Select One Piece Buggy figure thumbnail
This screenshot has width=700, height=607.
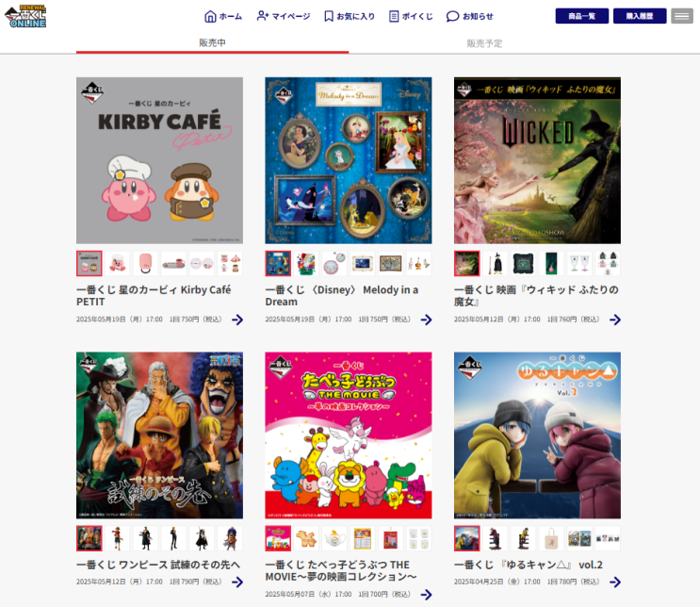(x=230, y=538)
